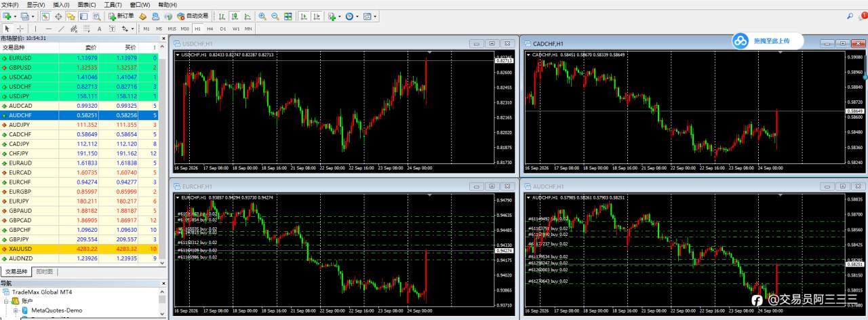
Task: Select the cursor arrow tool
Action: 7,28
